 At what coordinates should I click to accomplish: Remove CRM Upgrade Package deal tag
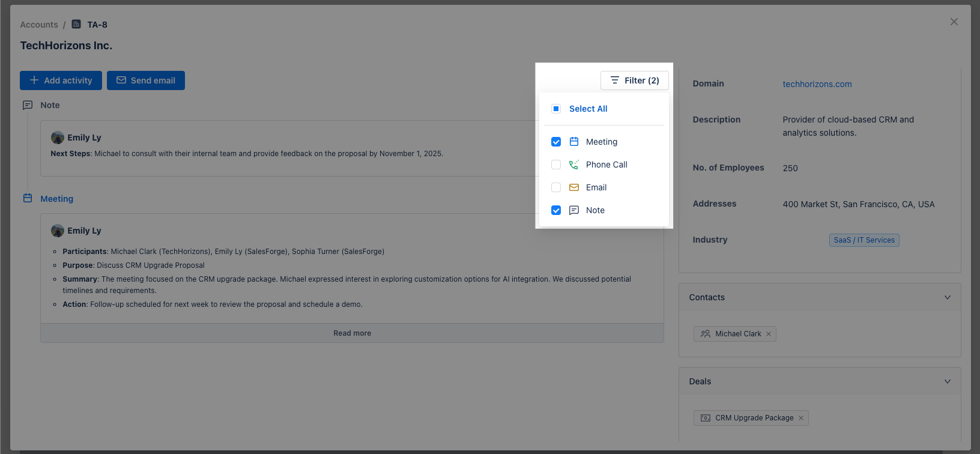(x=801, y=418)
